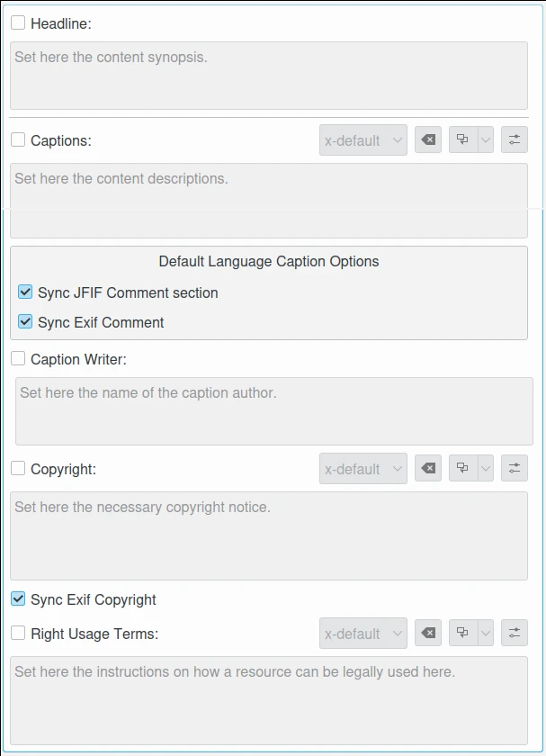Click the copyright notice text field
546x756 pixels.
tap(269, 535)
